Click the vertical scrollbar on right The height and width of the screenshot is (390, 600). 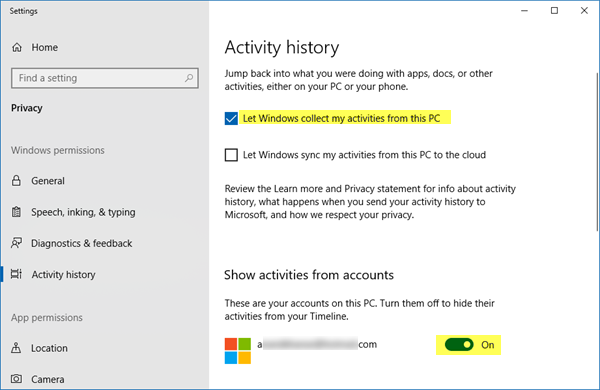pos(597,152)
